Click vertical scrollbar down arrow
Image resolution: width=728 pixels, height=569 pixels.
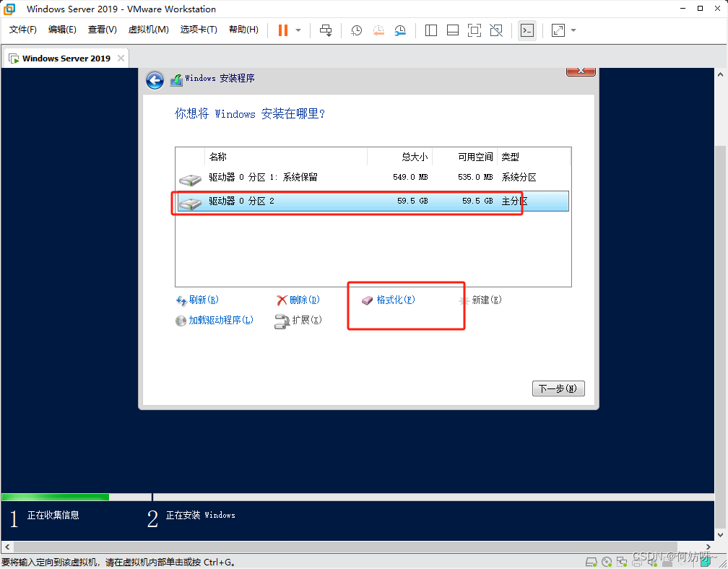tap(721, 534)
